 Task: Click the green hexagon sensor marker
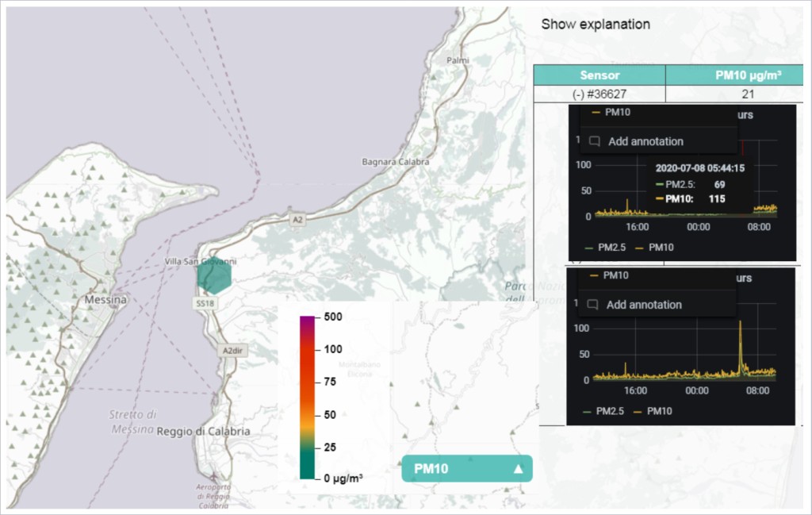pos(214,275)
